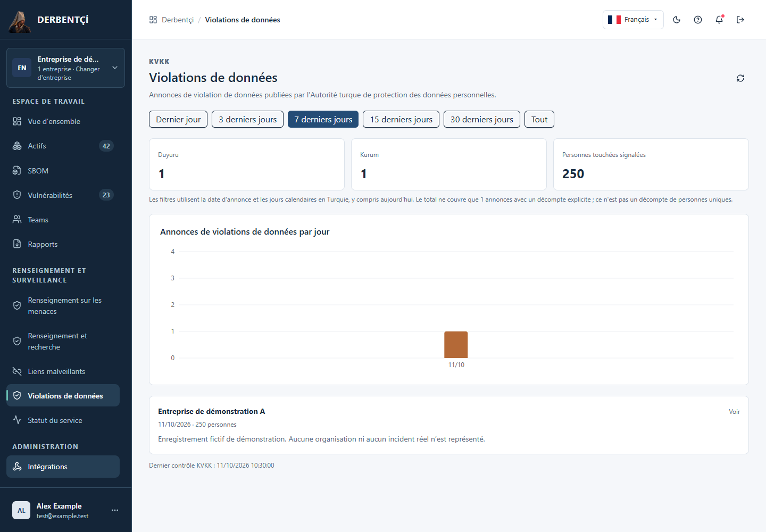Select the Tout filter

[x=539, y=119]
